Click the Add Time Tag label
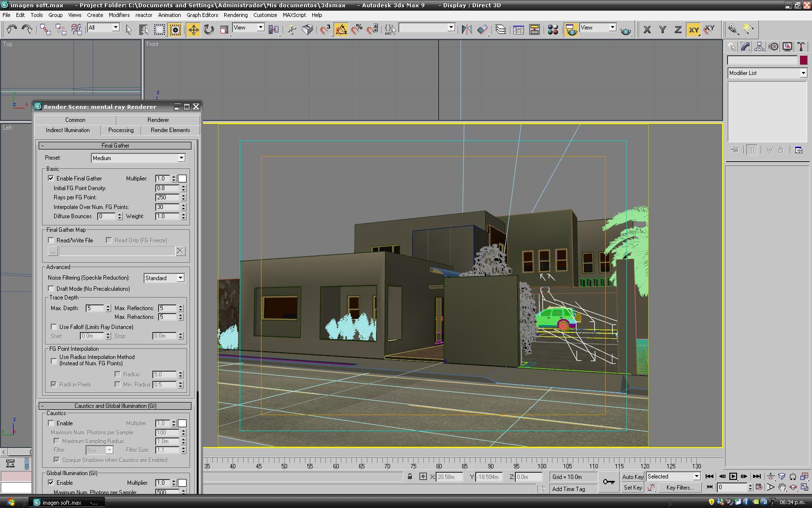Image resolution: width=812 pixels, height=508 pixels. 568,489
